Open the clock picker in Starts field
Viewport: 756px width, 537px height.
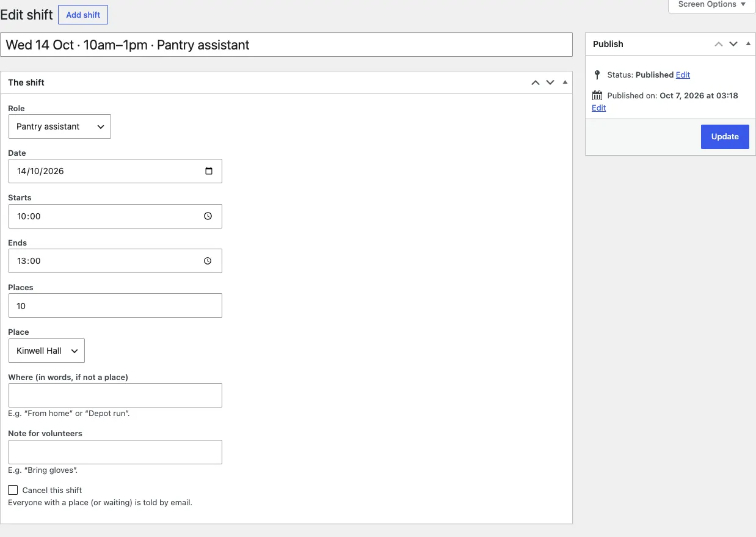[x=208, y=216]
